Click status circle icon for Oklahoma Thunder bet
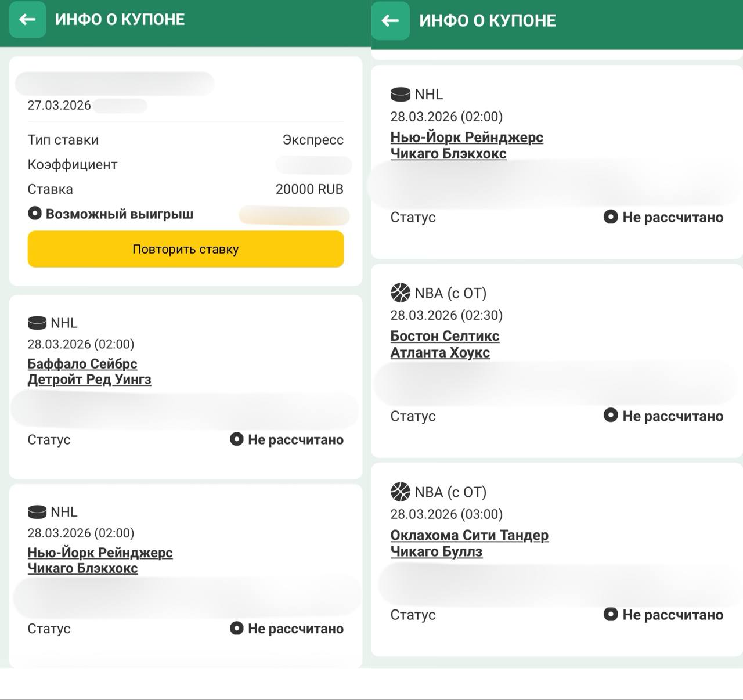 611,614
